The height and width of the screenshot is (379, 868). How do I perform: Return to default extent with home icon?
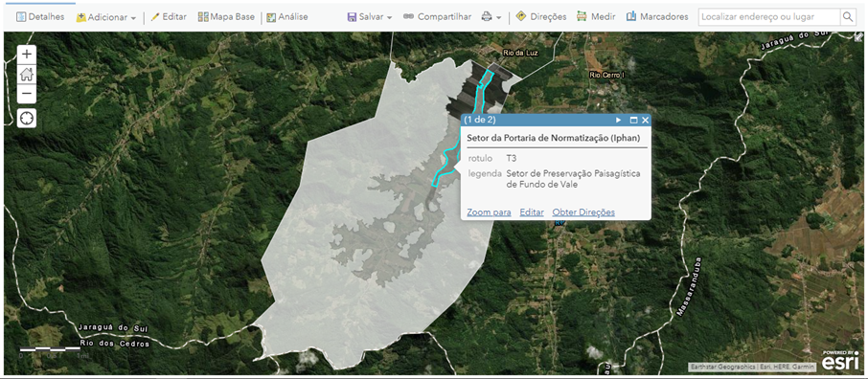click(27, 74)
